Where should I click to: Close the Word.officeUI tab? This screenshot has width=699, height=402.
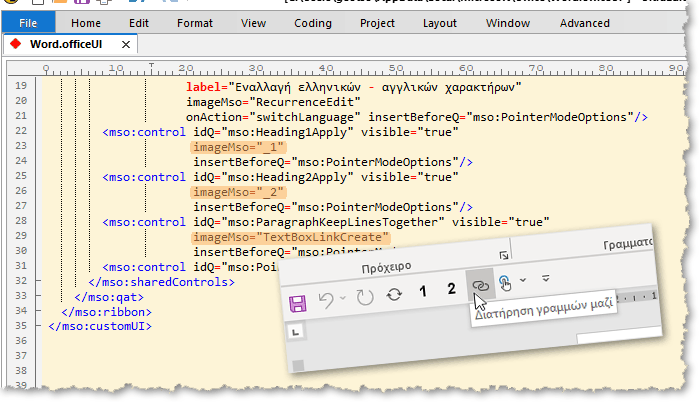click(126, 45)
